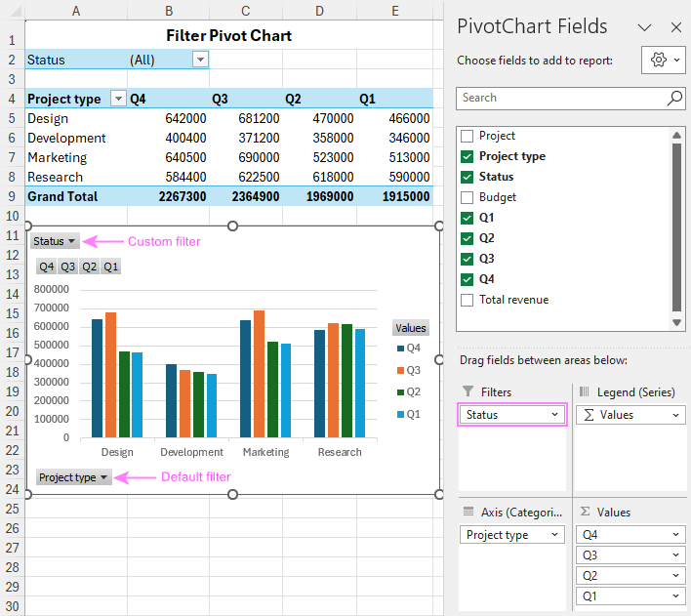The height and width of the screenshot is (616, 691).
Task: Uncheck the Q4 field checkbox
Action: [467, 279]
